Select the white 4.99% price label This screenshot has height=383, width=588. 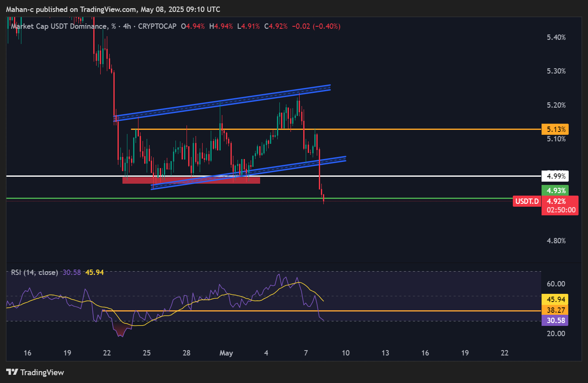coord(556,176)
